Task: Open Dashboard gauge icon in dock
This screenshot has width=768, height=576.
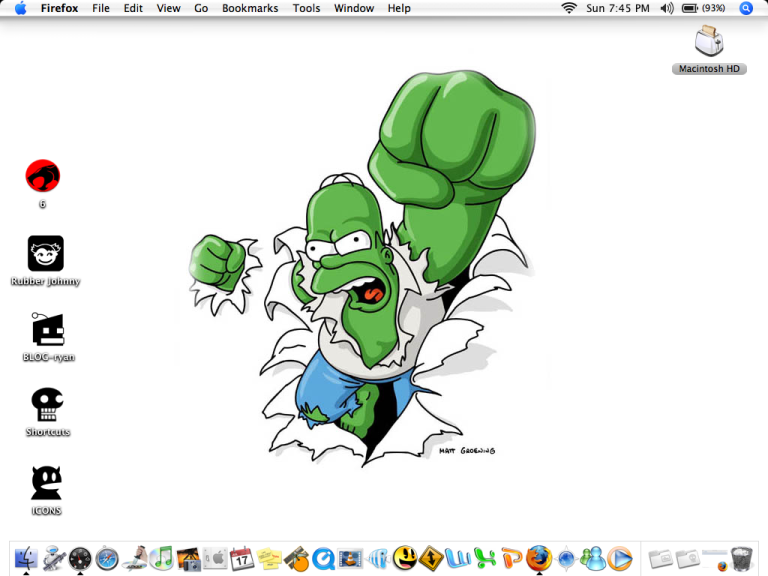Action: [x=80, y=558]
